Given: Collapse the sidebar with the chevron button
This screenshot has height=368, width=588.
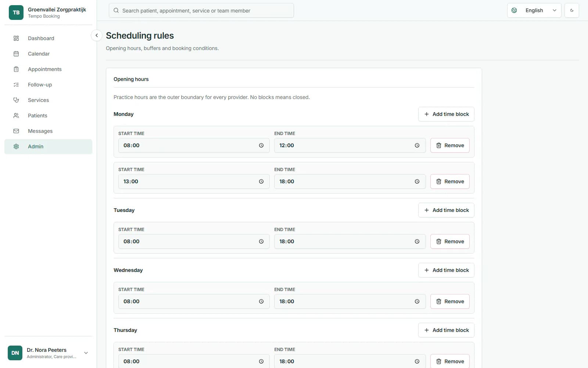Looking at the screenshot, I should pyautogui.click(x=97, y=35).
